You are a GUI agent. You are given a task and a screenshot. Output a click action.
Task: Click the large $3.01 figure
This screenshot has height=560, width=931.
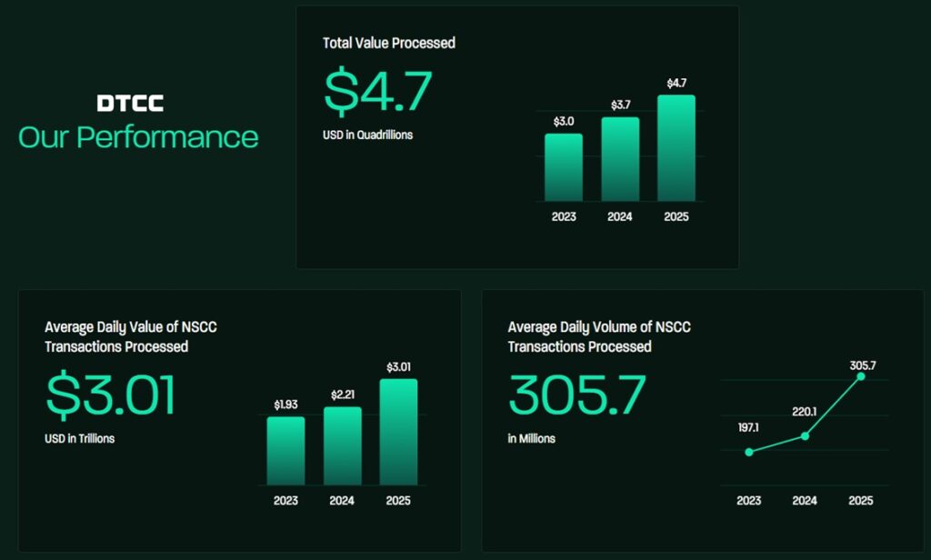[x=111, y=394]
